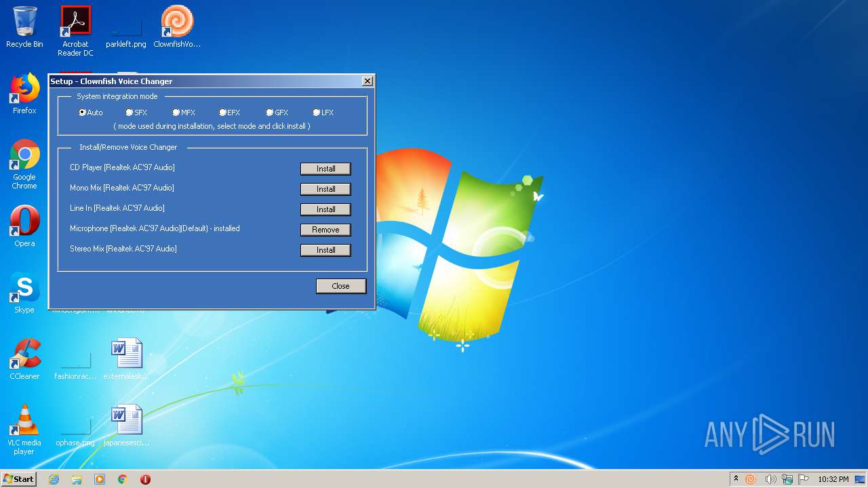Close the Setup window with X
Viewport: 868px width, 488px height.
[368, 81]
